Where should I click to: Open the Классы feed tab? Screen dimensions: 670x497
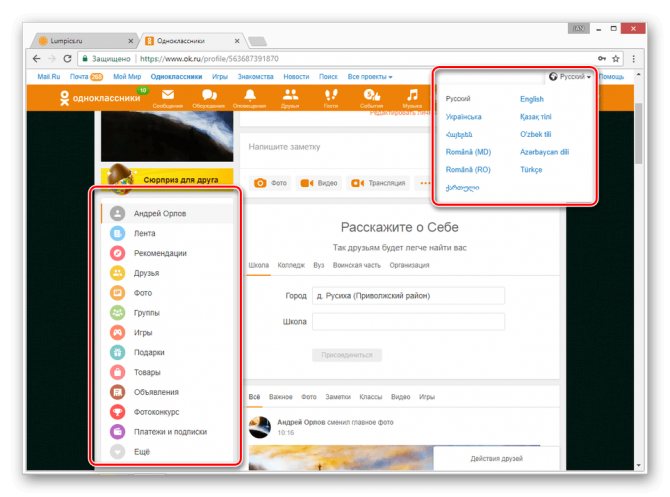point(370,397)
